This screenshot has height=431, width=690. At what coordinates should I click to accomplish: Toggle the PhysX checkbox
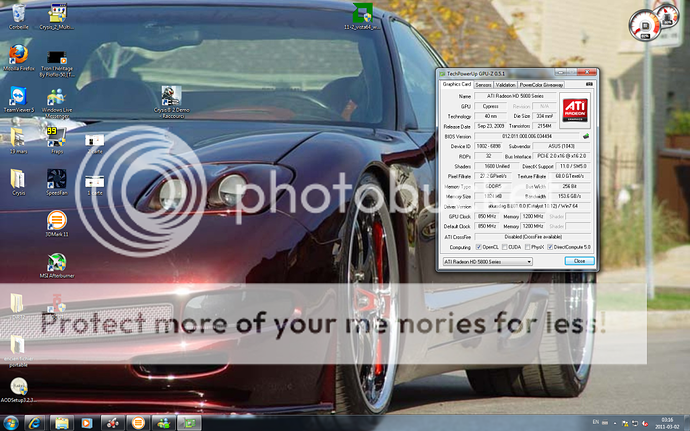(x=534, y=246)
